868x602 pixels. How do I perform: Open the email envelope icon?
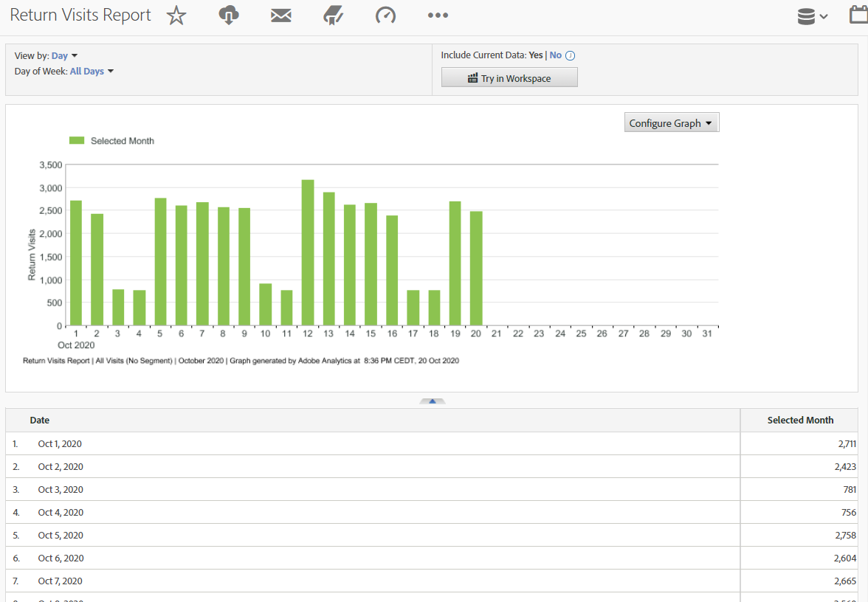[281, 15]
